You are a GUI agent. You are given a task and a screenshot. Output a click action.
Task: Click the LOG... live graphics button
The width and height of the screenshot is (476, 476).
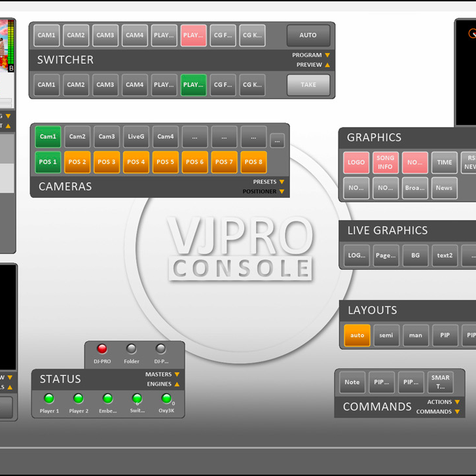pos(357,255)
